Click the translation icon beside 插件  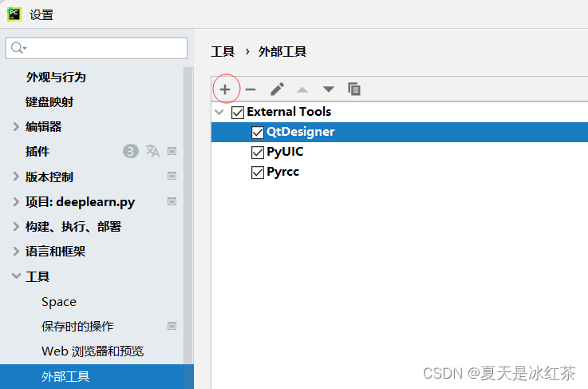[152, 151]
